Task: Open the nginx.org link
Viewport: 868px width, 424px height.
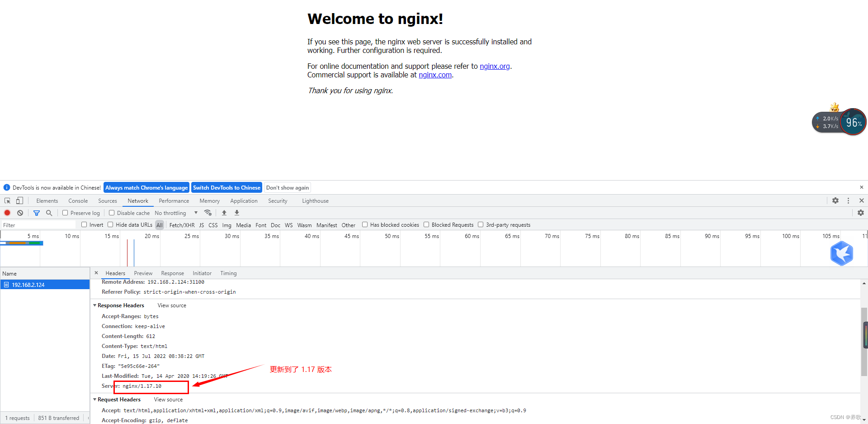Action: point(495,66)
